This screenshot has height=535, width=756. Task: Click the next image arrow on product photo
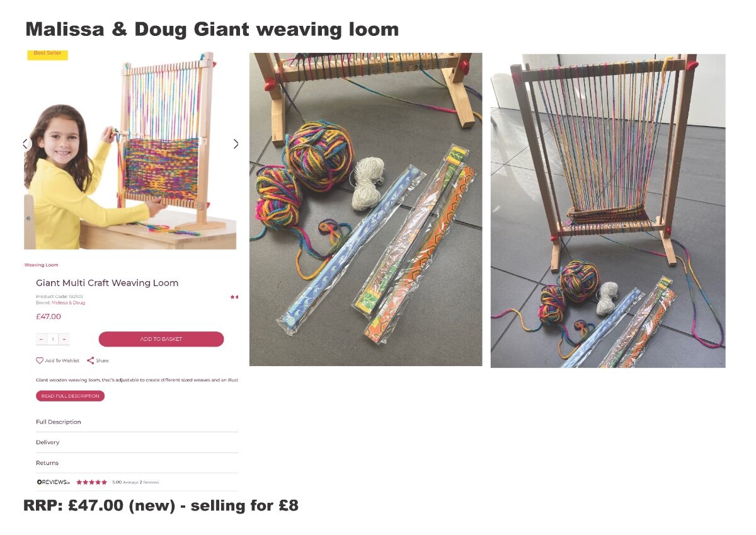coord(236,144)
